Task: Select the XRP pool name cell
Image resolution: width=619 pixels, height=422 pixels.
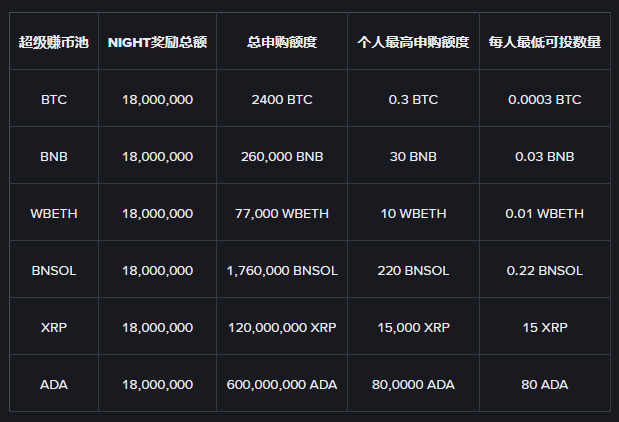Action: point(54,327)
